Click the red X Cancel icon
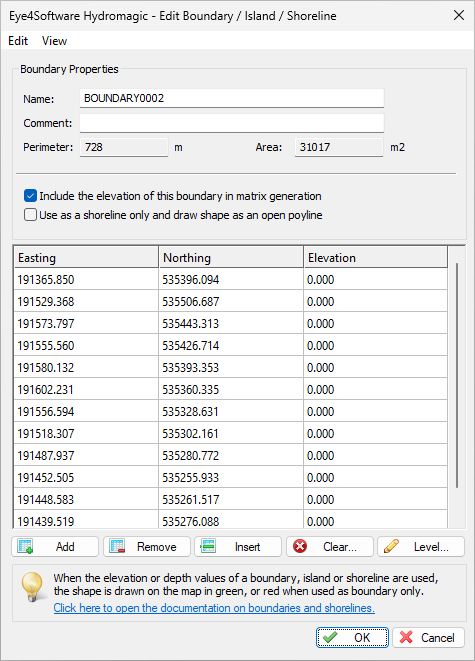The width and height of the screenshot is (475, 661). [x=406, y=637]
